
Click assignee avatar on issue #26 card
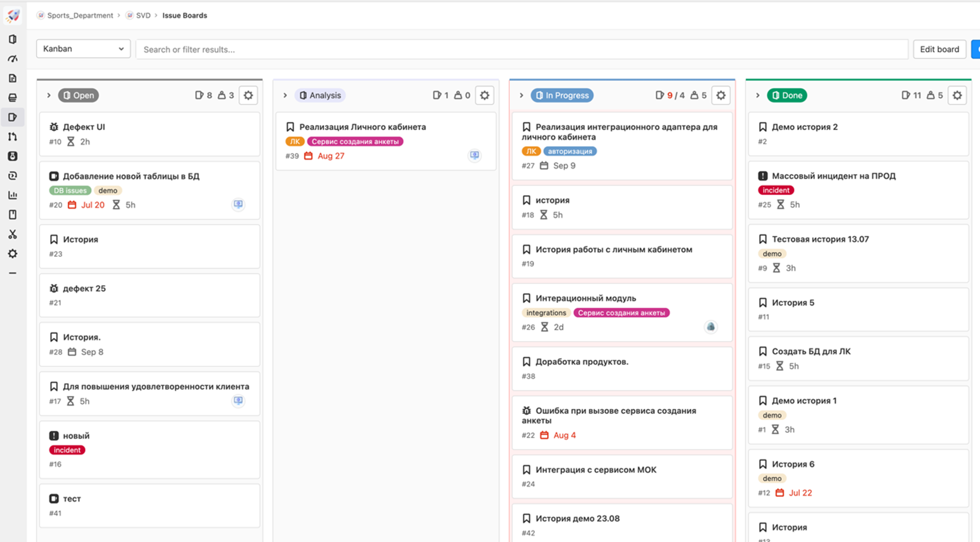[x=710, y=327]
